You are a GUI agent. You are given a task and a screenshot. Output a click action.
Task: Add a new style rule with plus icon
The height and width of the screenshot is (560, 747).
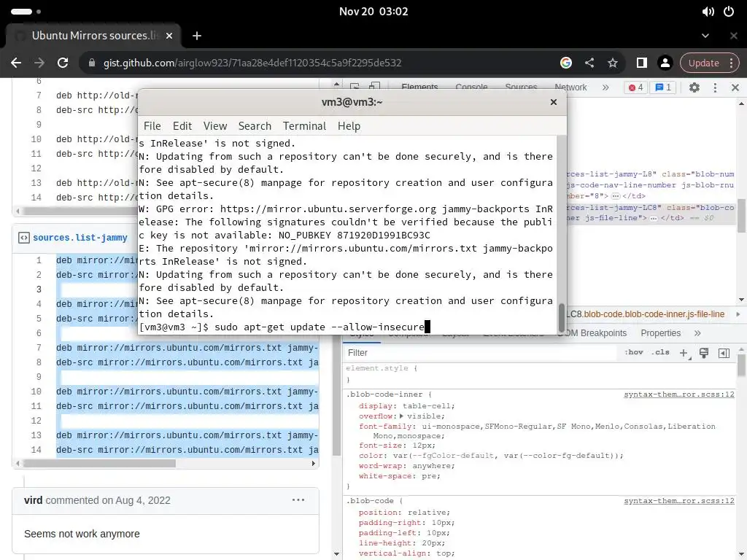pos(684,353)
